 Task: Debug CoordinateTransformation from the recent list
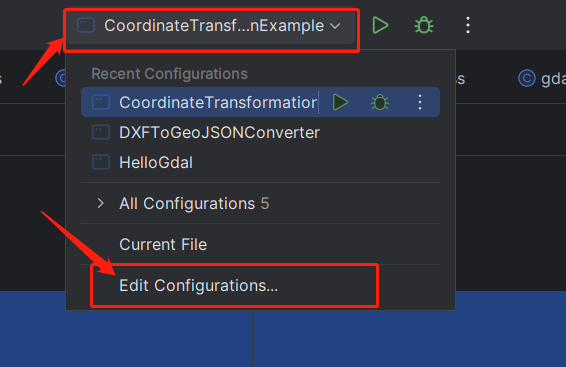pyautogui.click(x=380, y=102)
